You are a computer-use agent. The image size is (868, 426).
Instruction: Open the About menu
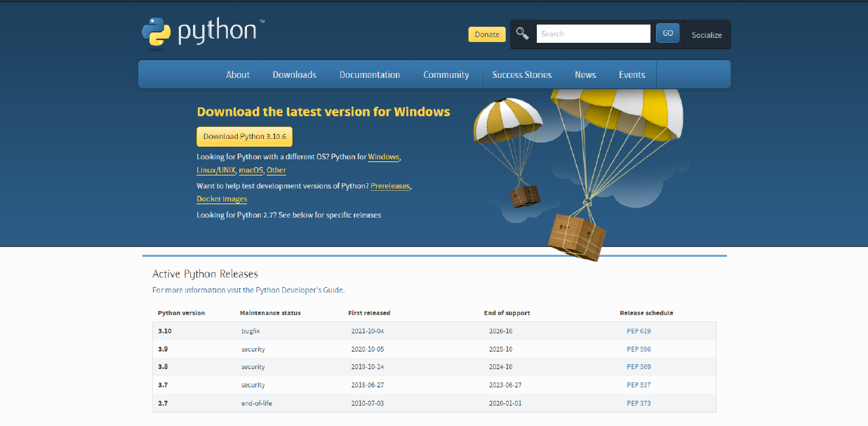238,74
